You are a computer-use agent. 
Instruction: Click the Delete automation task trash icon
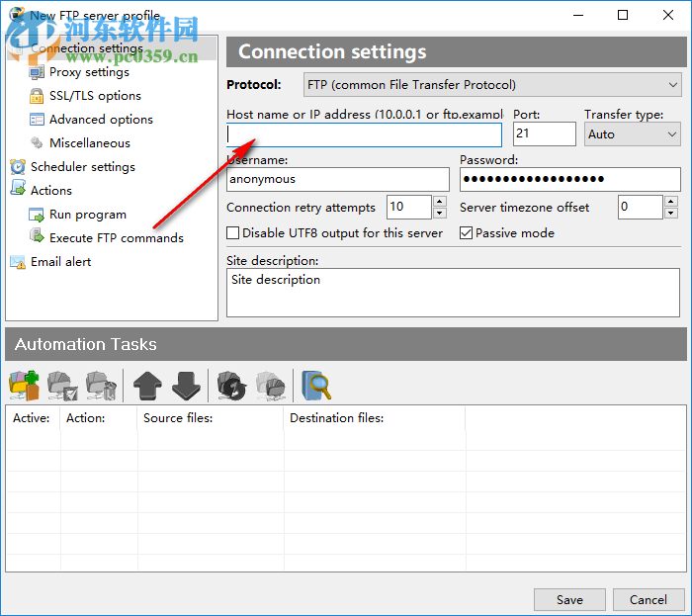[102, 386]
